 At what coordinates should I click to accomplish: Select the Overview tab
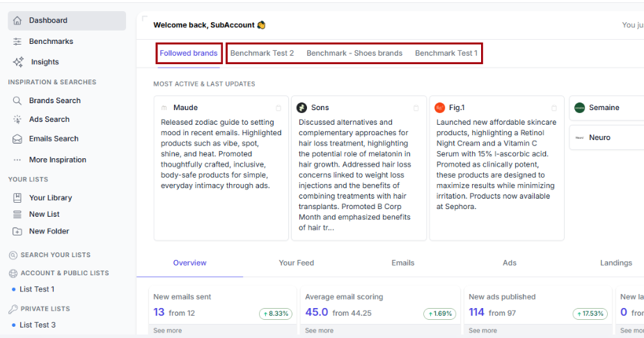tap(190, 263)
